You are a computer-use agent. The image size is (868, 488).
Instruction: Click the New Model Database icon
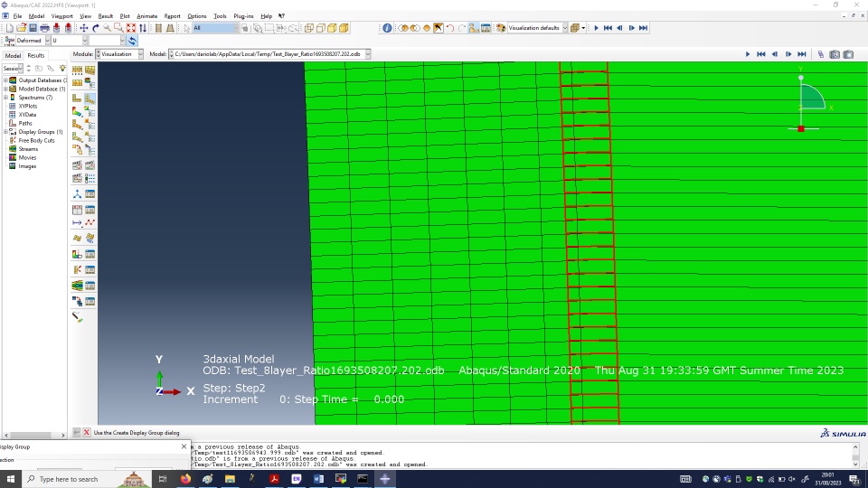(x=9, y=28)
